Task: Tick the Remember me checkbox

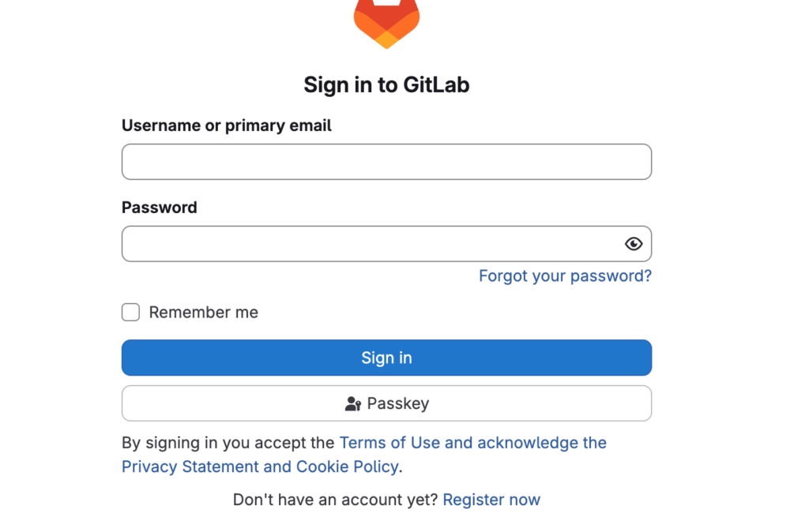Action: 130,313
